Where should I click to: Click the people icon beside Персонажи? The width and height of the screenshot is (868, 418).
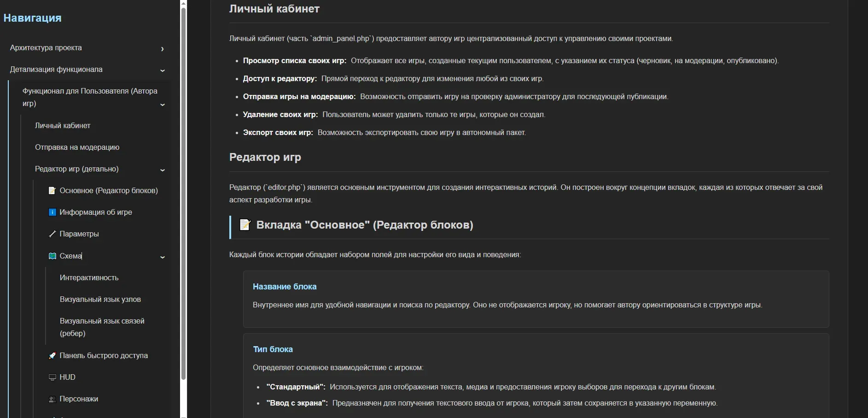(x=52, y=399)
